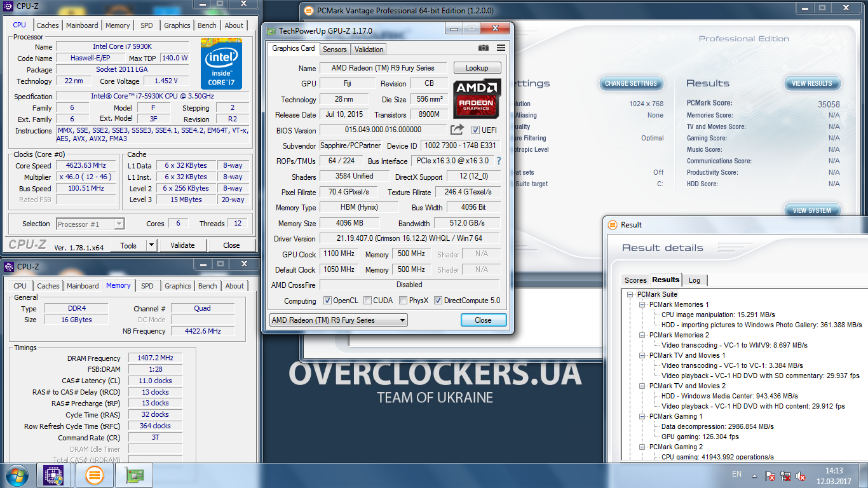
Task: Select 'CPU image manipulation: 15.291 MB/s' row
Action: 718,315
